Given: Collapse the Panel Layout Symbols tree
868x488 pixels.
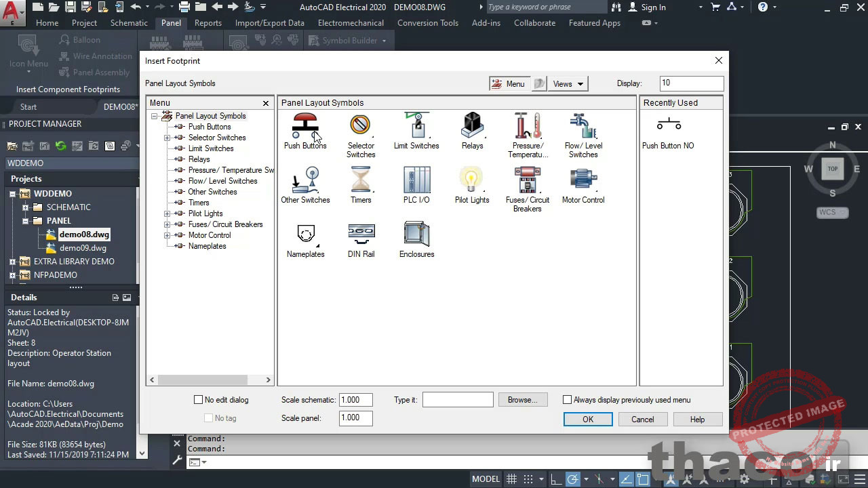Looking at the screenshot, I should coord(154,115).
